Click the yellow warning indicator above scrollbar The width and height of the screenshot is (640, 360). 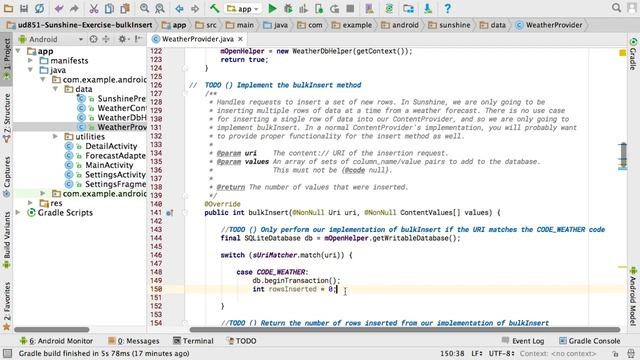(x=622, y=53)
